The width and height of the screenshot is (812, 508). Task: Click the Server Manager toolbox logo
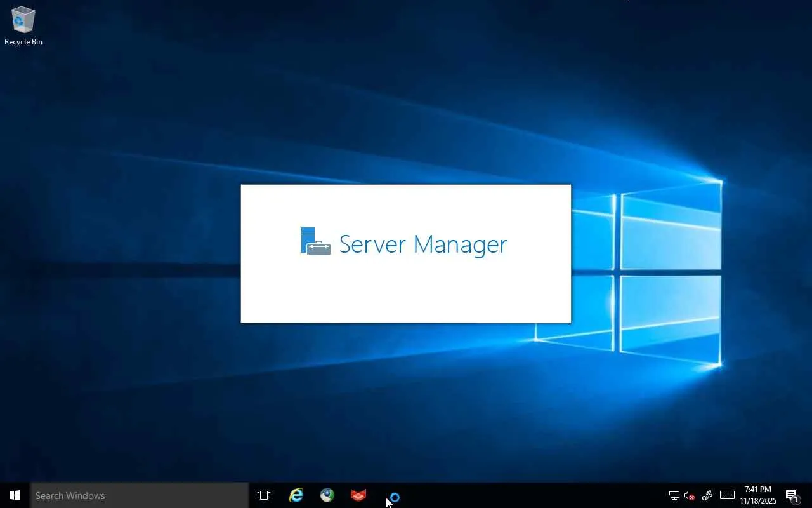click(315, 241)
